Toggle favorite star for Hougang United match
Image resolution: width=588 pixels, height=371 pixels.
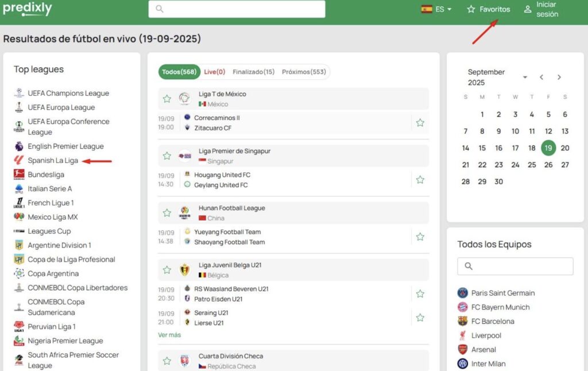pos(420,180)
